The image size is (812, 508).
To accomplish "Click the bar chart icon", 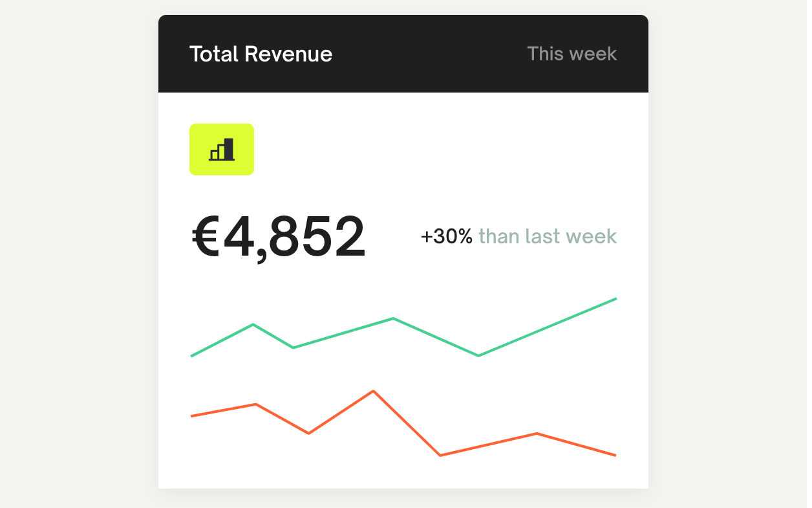I will click(x=221, y=149).
